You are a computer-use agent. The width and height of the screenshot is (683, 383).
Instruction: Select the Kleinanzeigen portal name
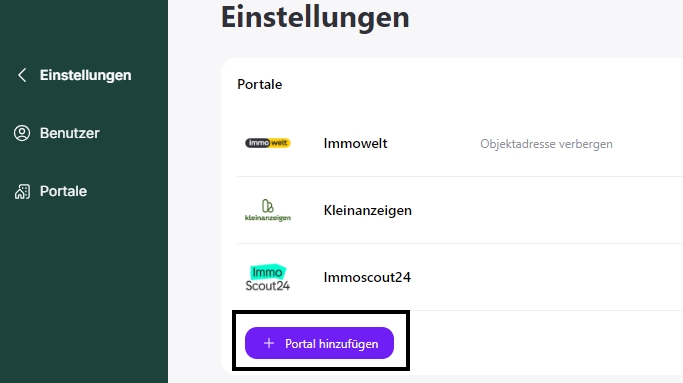point(367,210)
